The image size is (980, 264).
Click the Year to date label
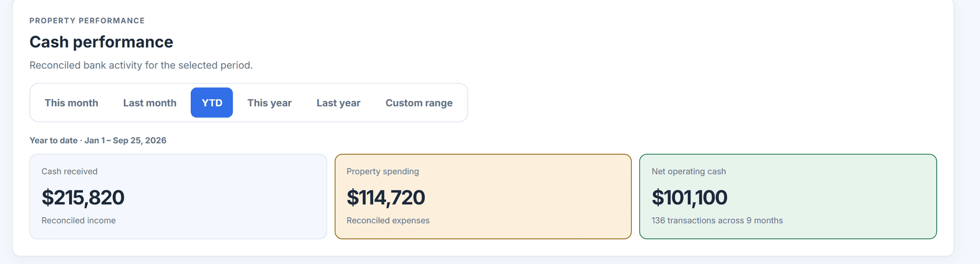[x=54, y=140]
